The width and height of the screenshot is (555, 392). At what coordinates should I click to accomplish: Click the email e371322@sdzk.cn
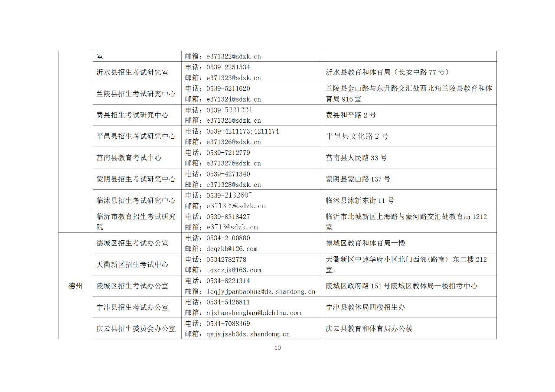233,56
